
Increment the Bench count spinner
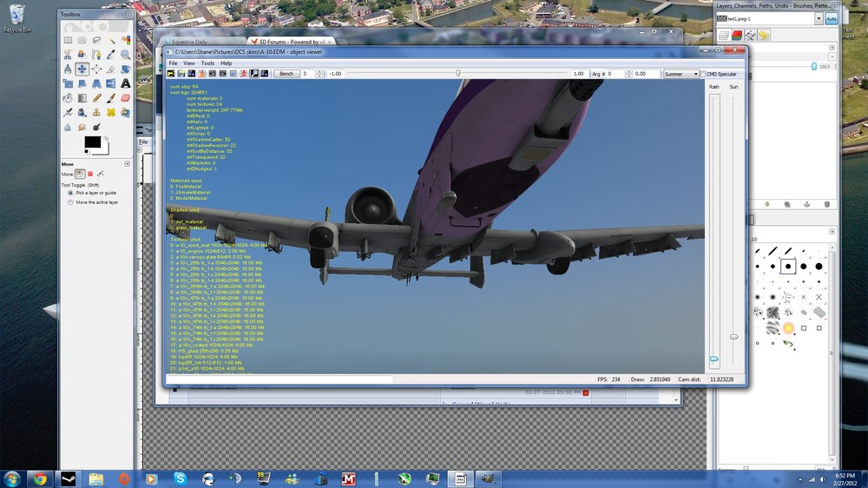pyautogui.click(x=319, y=71)
